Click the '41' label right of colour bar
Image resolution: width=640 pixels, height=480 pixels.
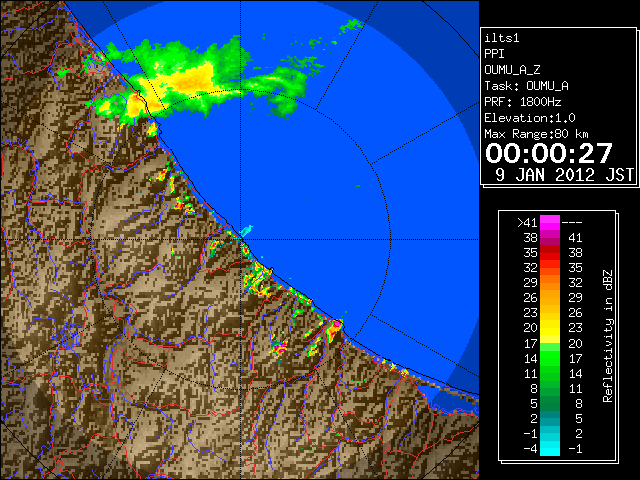[575, 238]
